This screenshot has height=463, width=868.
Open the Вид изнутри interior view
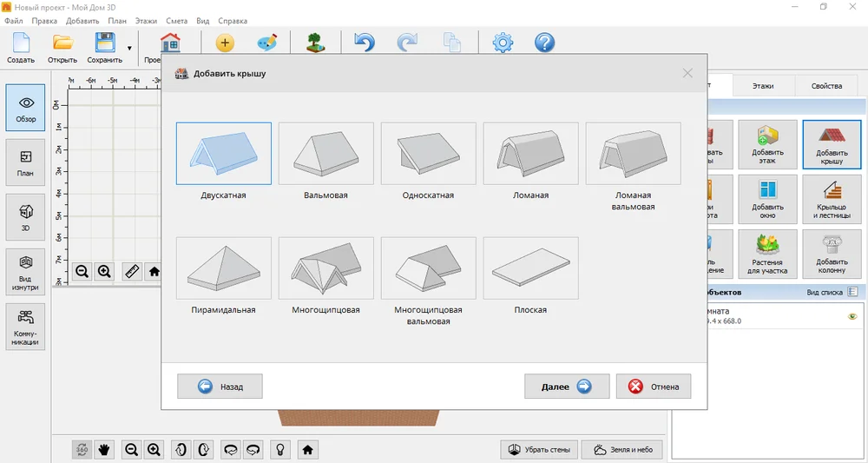click(x=25, y=272)
